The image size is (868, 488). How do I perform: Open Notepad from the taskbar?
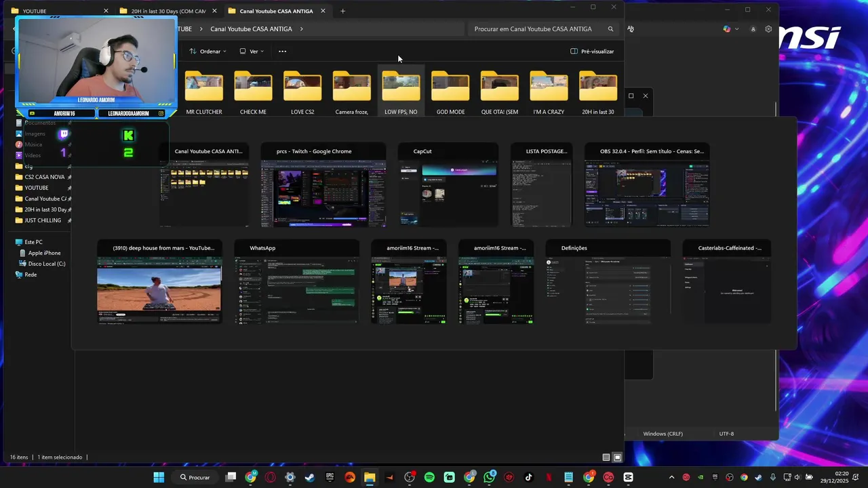point(568,477)
